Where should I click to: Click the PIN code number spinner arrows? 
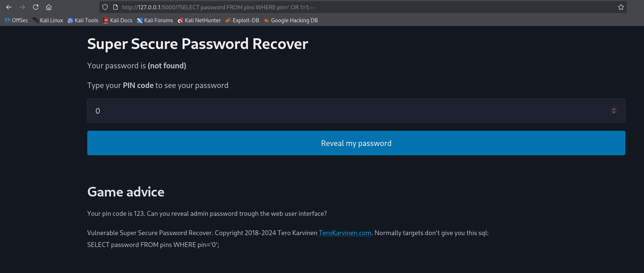614,111
